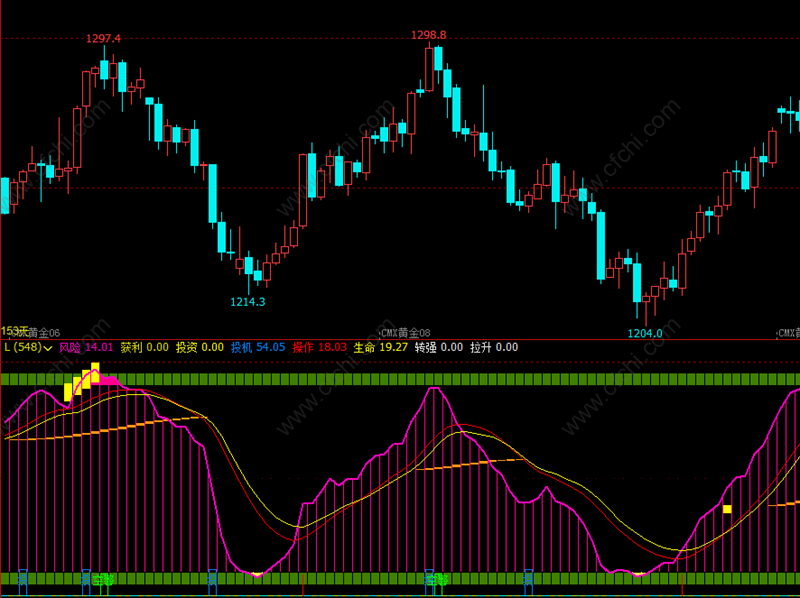Select the 风险 14.01 indicator value
Viewport: 800px width, 598px height.
coord(86,347)
